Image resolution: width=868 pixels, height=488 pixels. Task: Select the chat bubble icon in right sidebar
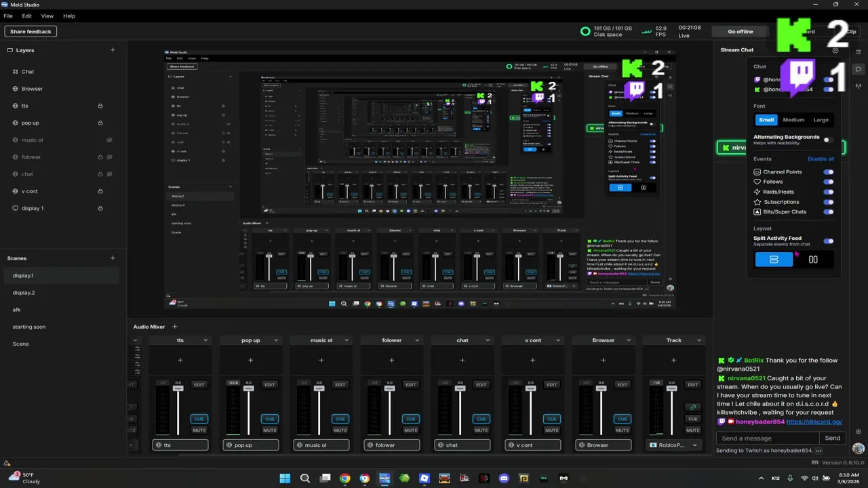coord(859,69)
